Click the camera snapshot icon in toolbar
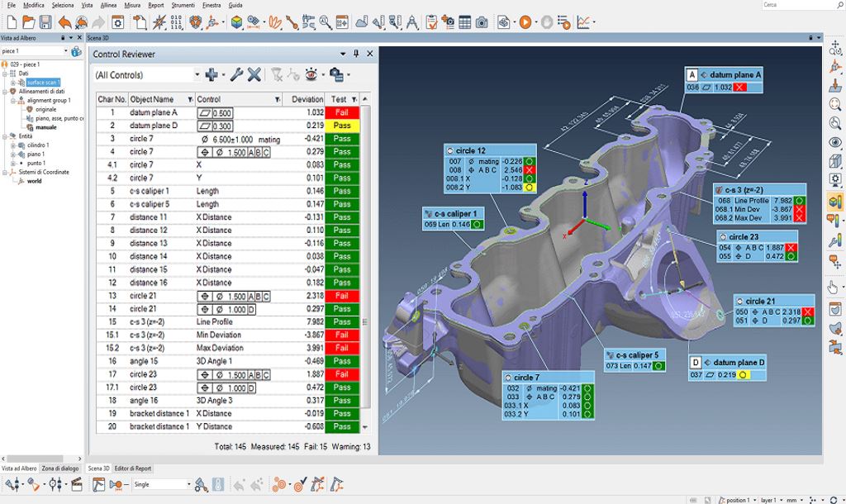This screenshot has width=846, height=504. [x=481, y=22]
